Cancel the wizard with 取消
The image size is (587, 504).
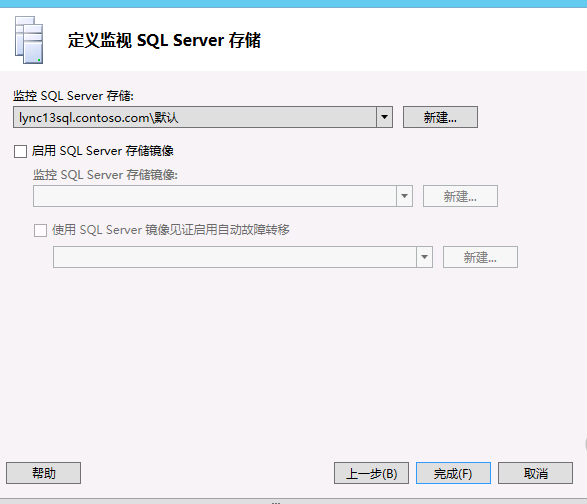tap(535, 473)
